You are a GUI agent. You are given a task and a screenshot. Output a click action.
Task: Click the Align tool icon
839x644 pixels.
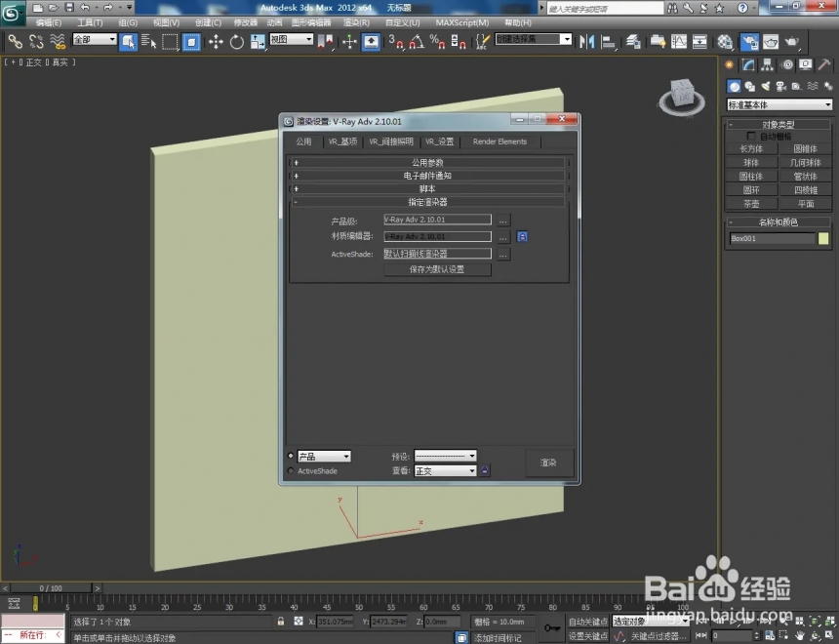609,42
